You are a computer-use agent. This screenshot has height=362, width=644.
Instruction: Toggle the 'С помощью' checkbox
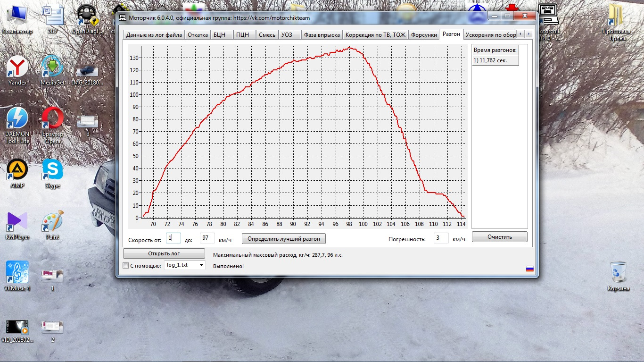[125, 265]
